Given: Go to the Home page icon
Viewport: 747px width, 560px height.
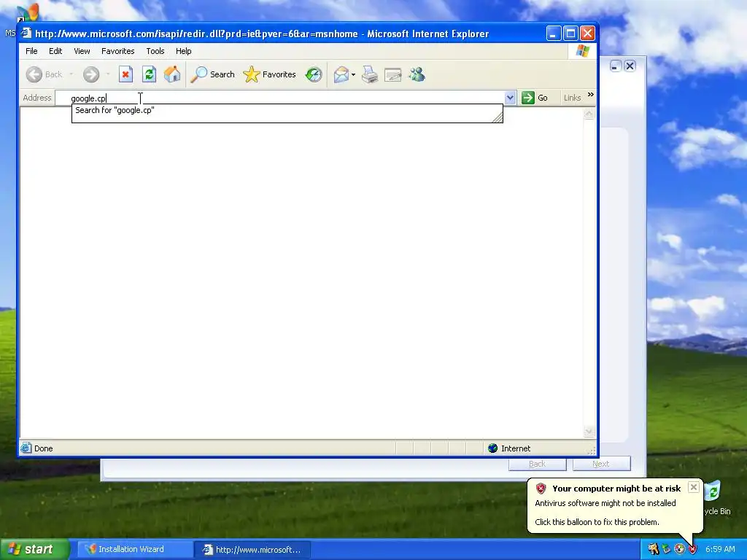Looking at the screenshot, I should [172, 74].
